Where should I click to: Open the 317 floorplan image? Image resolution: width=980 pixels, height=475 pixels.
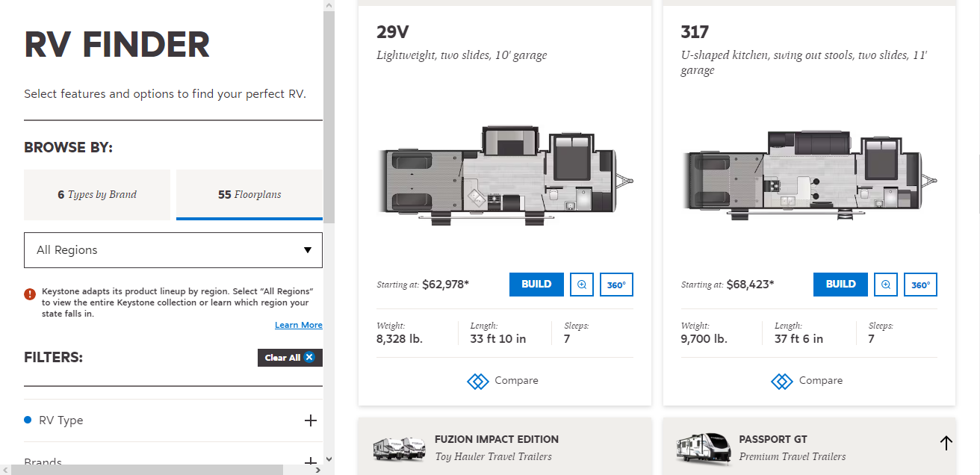click(x=808, y=176)
